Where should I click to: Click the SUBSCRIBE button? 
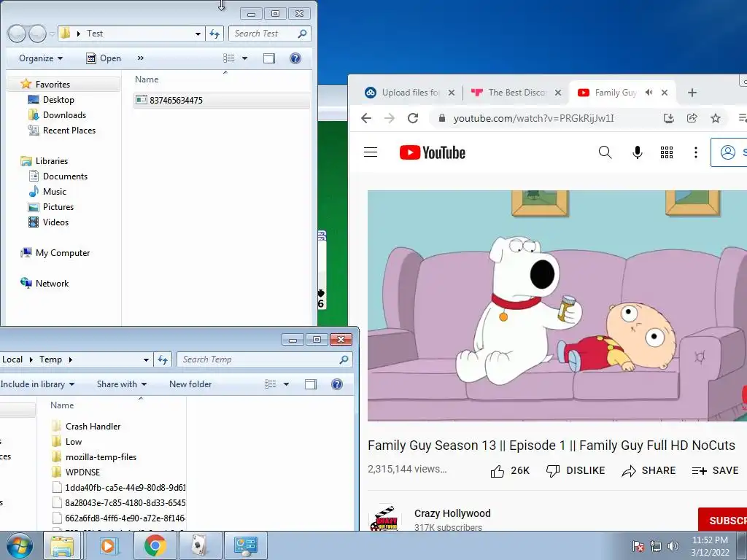click(723, 520)
